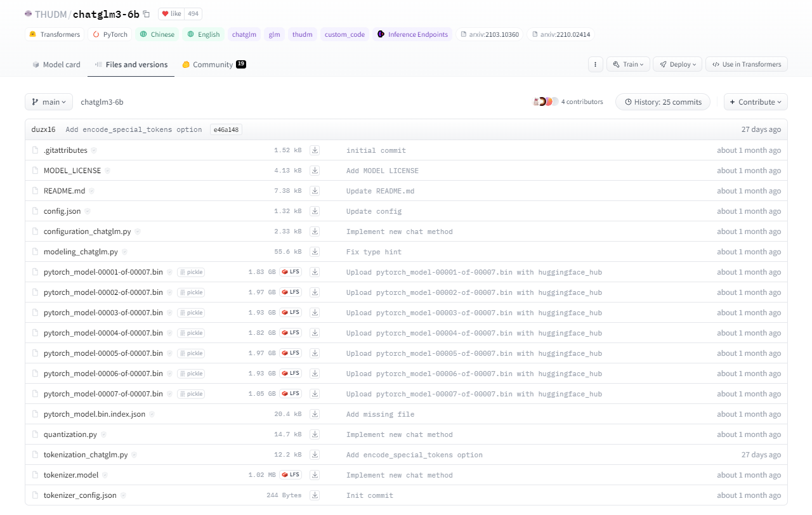Download config.json file icon

[x=315, y=211]
